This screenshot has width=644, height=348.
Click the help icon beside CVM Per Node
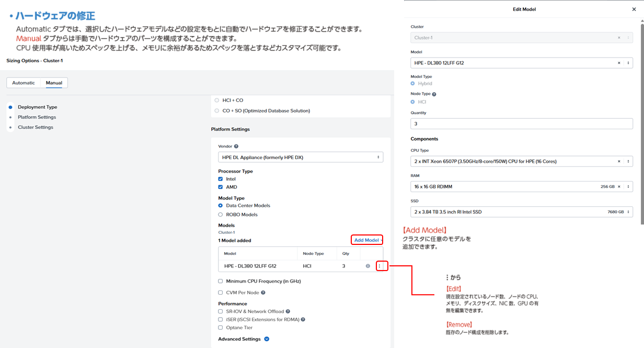click(x=263, y=293)
